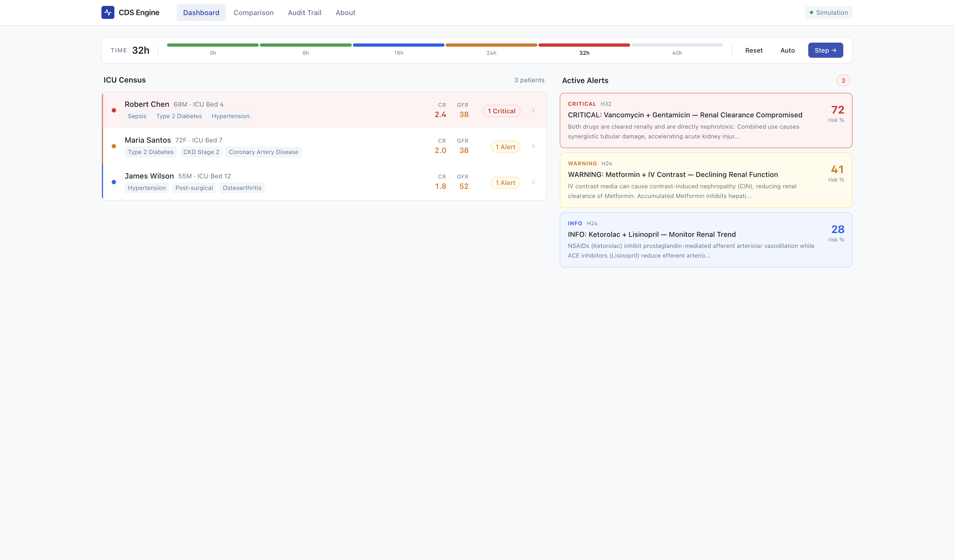
Task: Switch to the Comparison tab
Action: tap(253, 12)
